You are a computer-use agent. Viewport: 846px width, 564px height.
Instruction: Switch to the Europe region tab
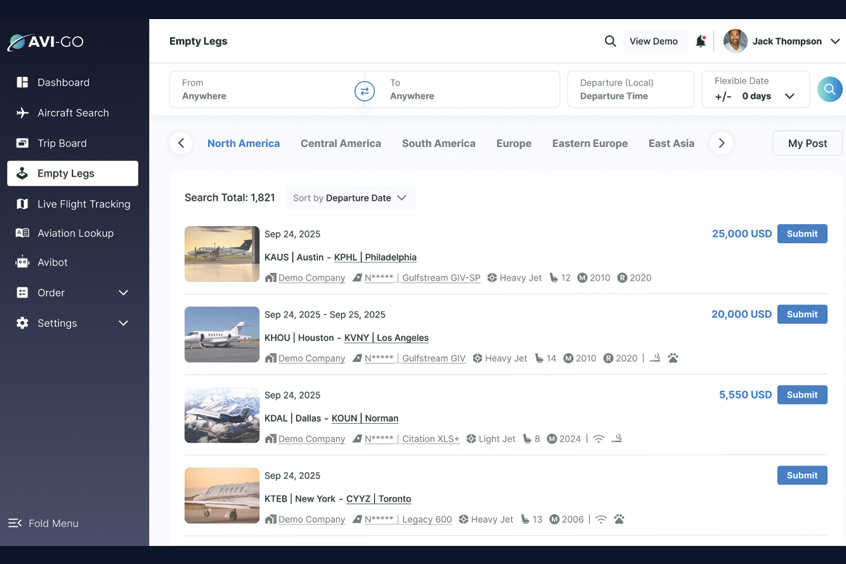[x=513, y=144]
